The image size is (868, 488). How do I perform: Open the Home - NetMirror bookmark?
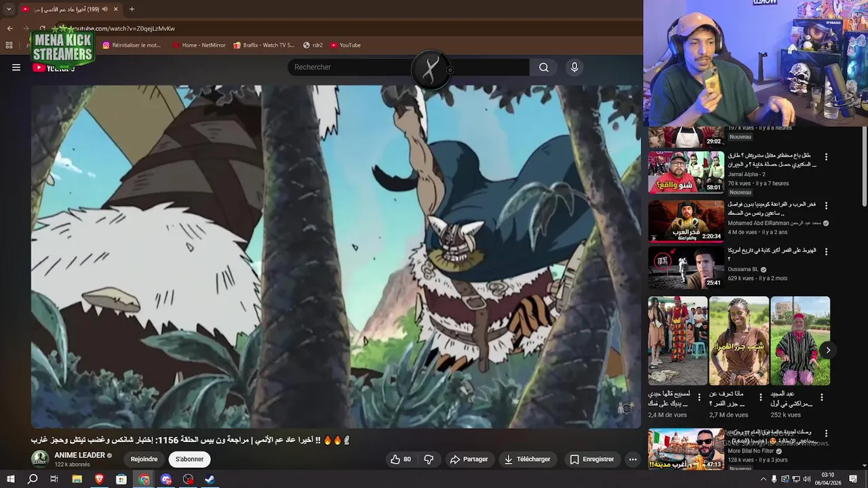point(199,45)
